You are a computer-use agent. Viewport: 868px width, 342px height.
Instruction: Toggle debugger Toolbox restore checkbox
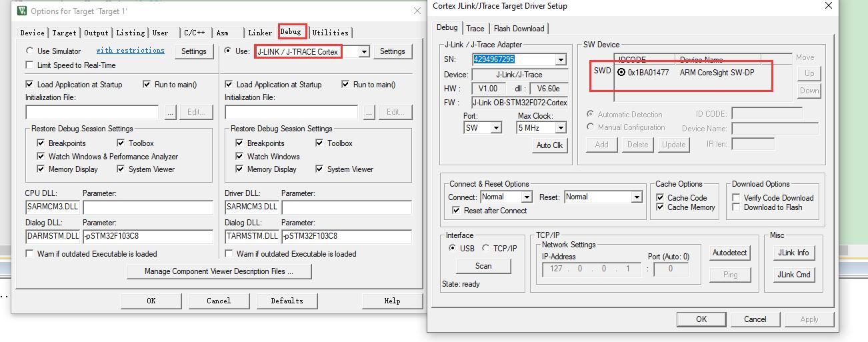[319, 143]
